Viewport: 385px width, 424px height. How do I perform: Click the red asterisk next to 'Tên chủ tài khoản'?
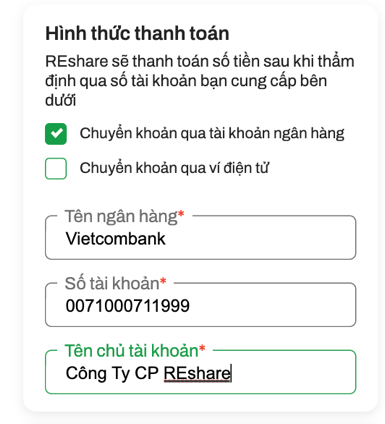click(x=202, y=349)
